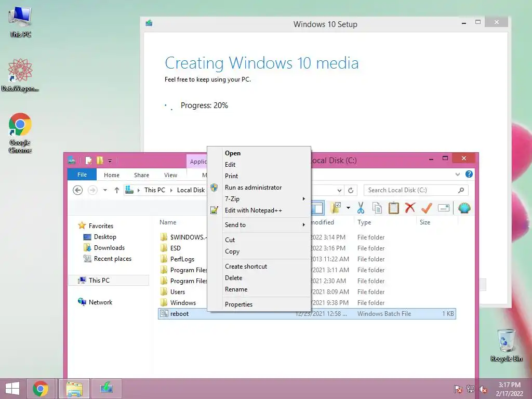This screenshot has height=399, width=532.
Task: Sort by the Name column header
Action: tap(168, 222)
